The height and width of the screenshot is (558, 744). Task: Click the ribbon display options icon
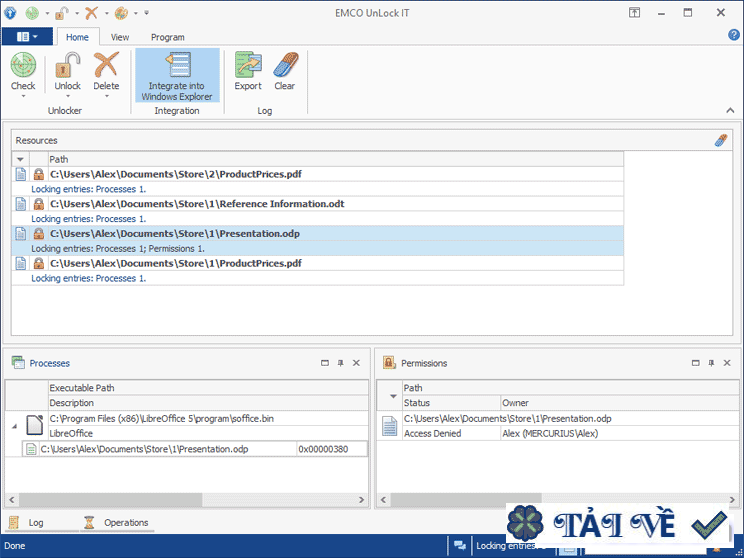point(634,12)
